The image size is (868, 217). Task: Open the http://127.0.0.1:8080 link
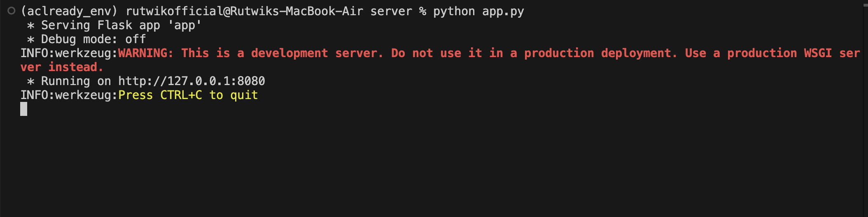(191, 81)
